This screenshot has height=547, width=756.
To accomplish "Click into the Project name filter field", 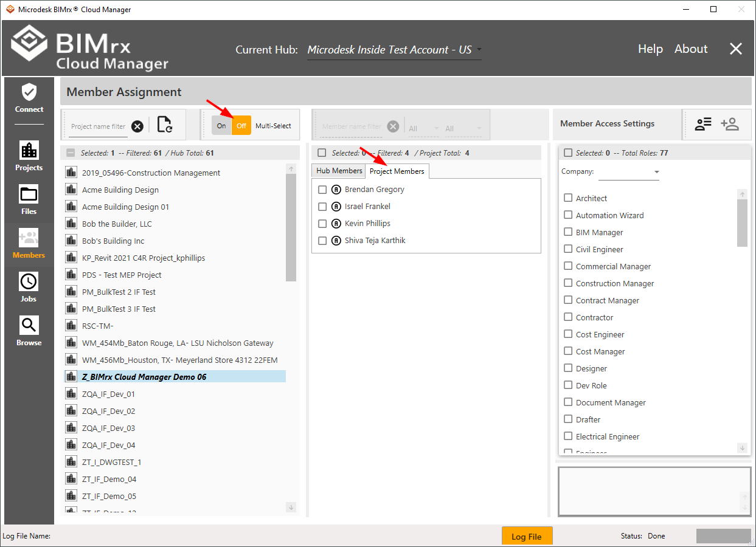I will coord(98,126).
